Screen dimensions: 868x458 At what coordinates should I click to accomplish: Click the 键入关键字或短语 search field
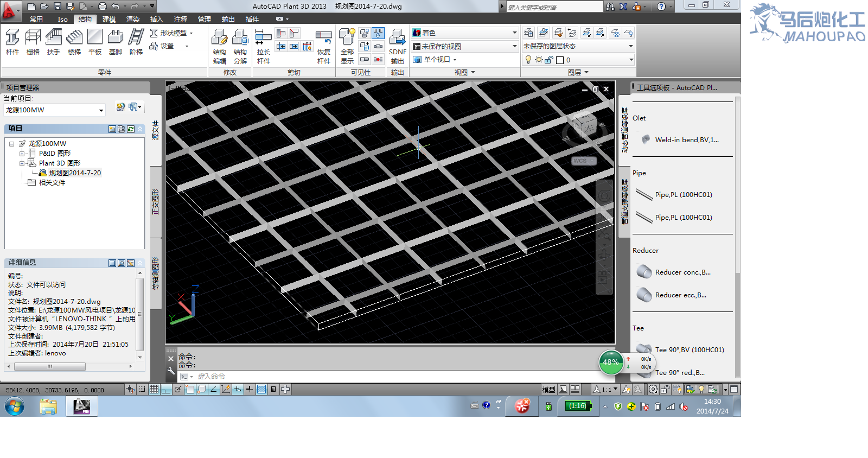554,7
